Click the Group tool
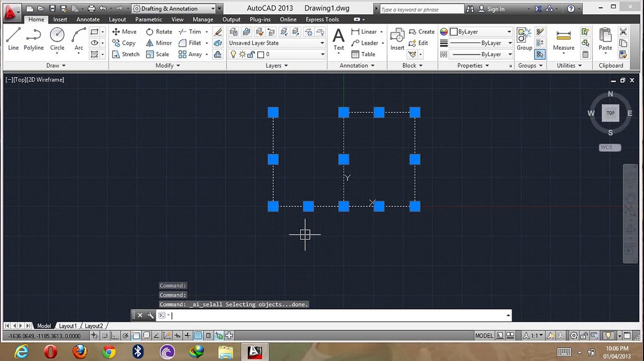 (x=524, y=40)
